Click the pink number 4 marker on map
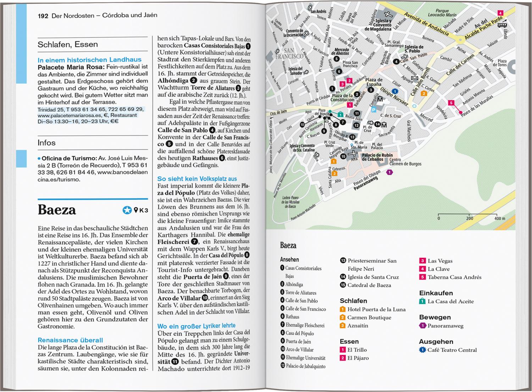The width and height of the screenshot is (532, 392). 500,13
